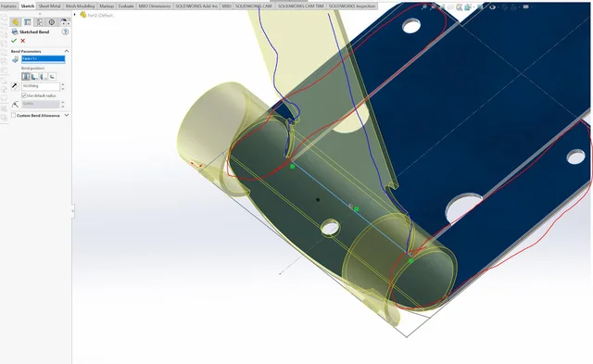Click the bend radius value field
593x364 pixels.
[41, 105]
